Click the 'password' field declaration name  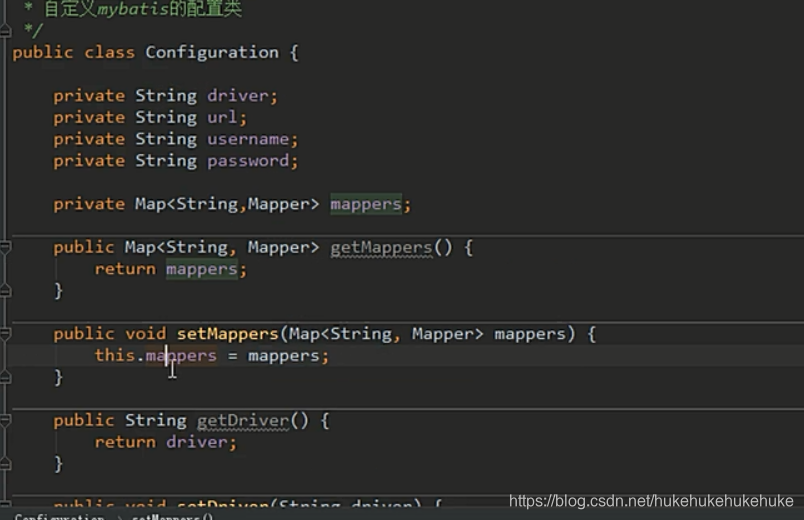pyautogui.click(x=248, y=161)
